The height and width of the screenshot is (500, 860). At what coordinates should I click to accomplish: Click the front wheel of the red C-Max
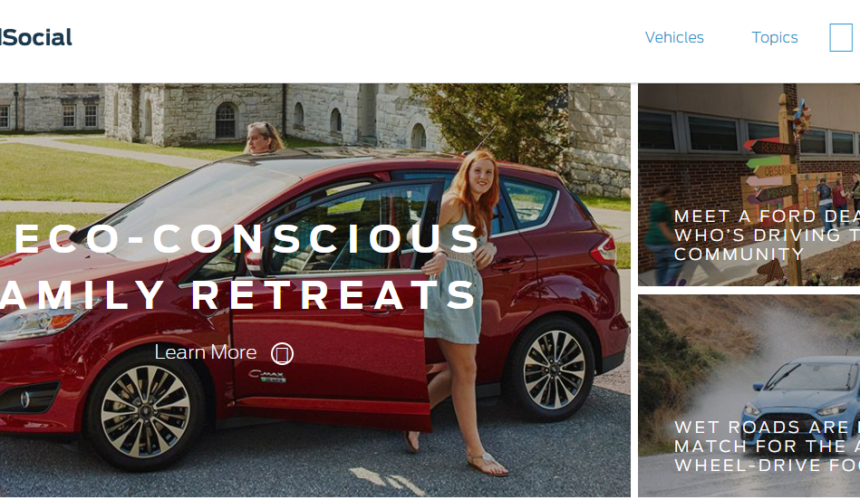[145, 412]
